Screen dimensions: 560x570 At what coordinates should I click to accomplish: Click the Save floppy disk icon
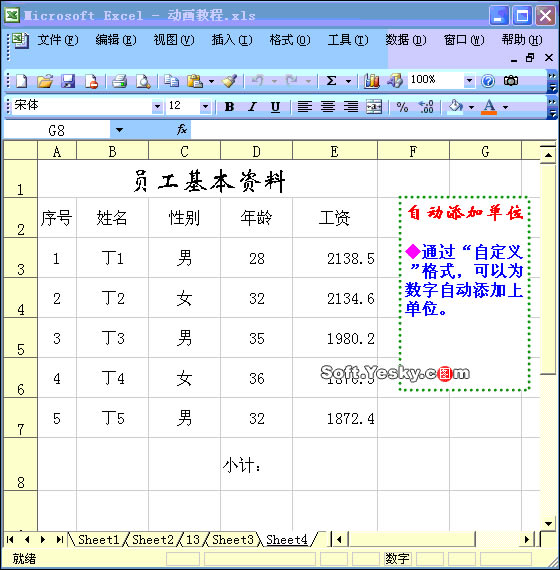click(x=68, y=81)
